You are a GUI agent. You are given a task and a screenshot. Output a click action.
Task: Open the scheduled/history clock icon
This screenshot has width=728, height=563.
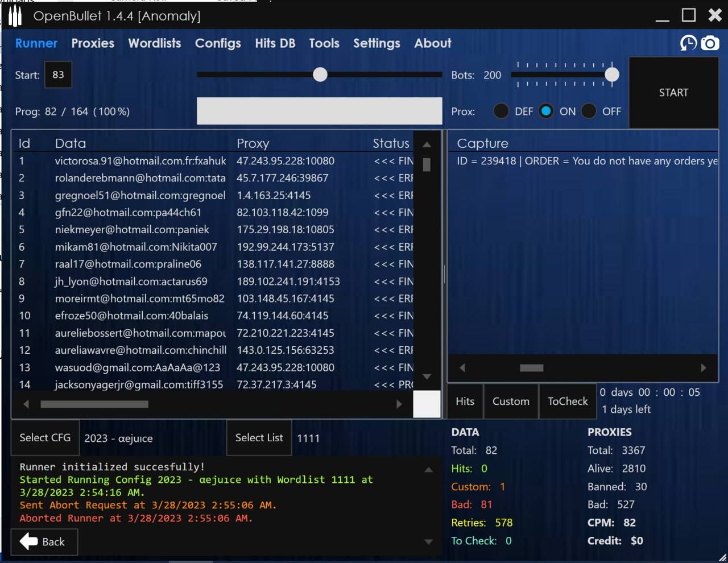688,43
